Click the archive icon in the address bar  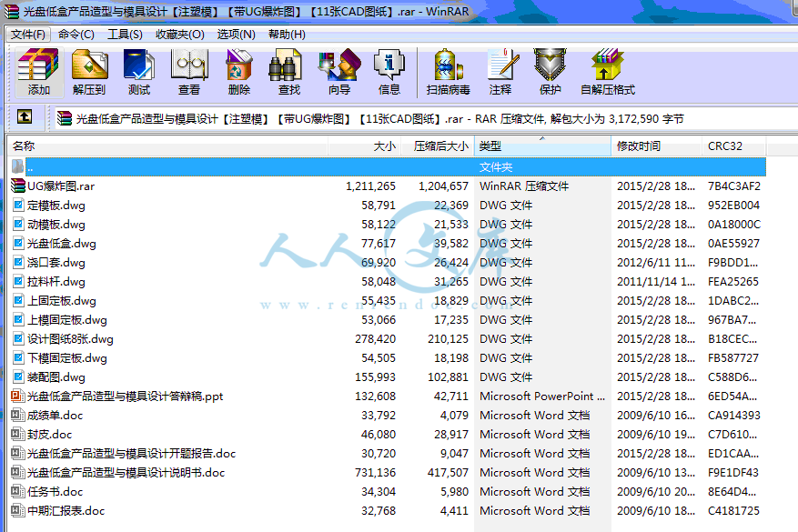64,118
